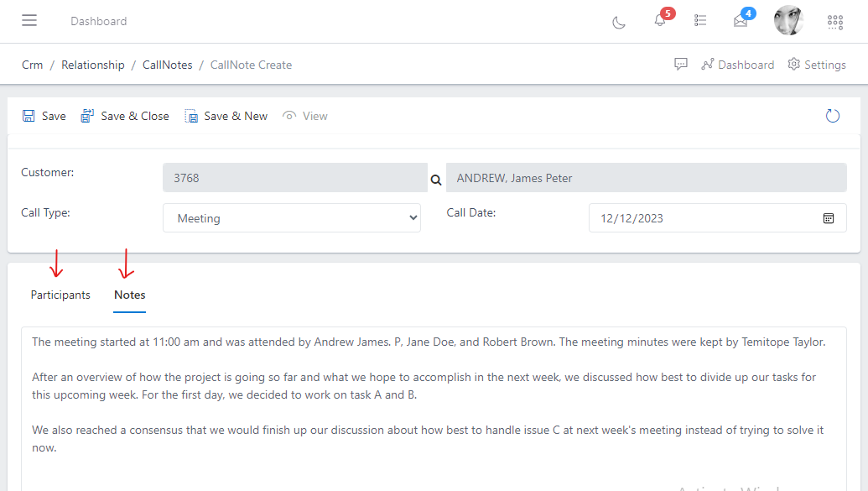Open notifications via the bell icon
This screenshot has width=868, height=491.
(x=659, y=23)
